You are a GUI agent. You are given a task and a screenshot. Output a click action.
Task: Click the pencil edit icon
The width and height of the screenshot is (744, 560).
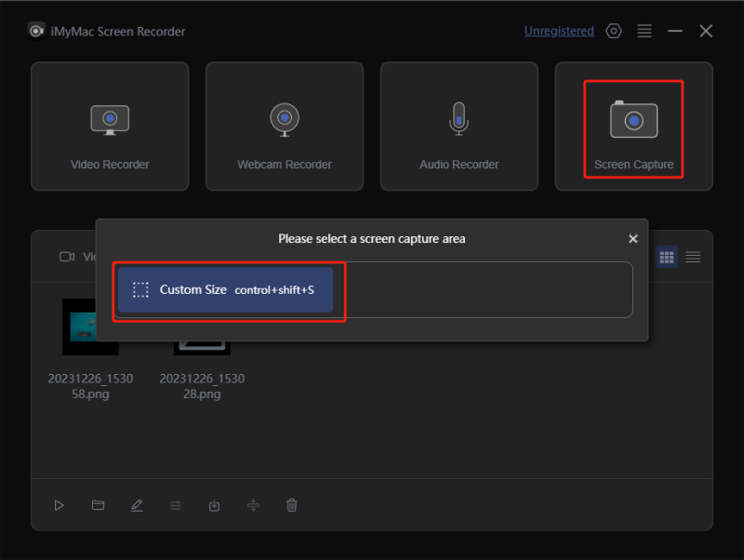pos(137,505)
